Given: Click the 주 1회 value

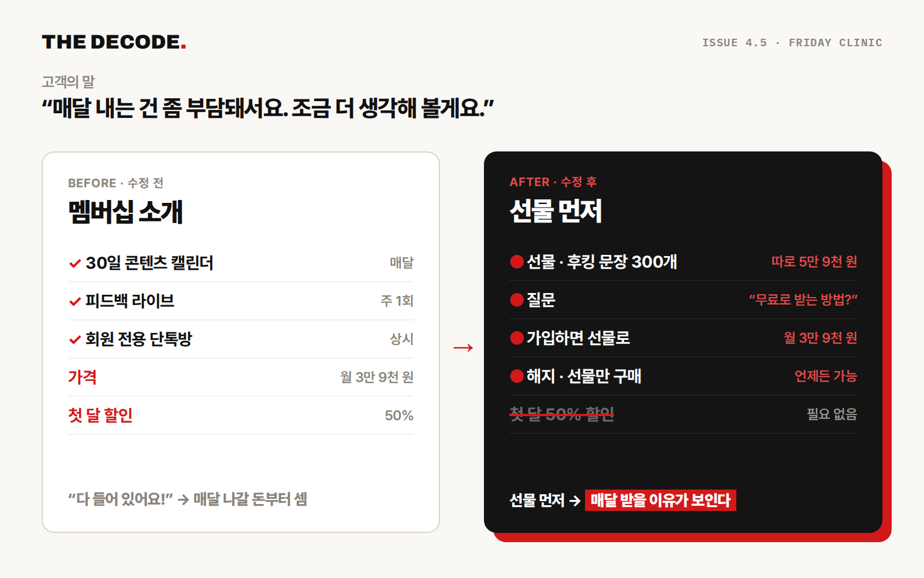Looking at the screenshot, I should 397,301.
